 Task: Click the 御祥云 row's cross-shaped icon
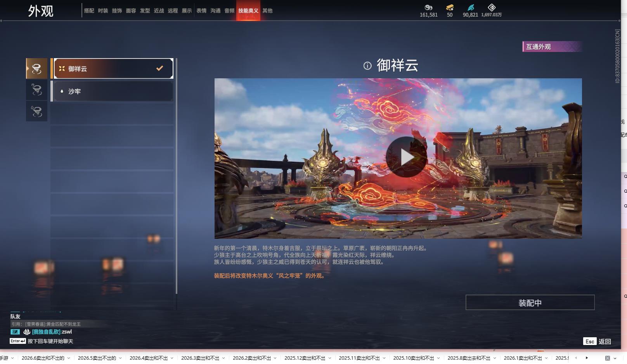[62, 69]
